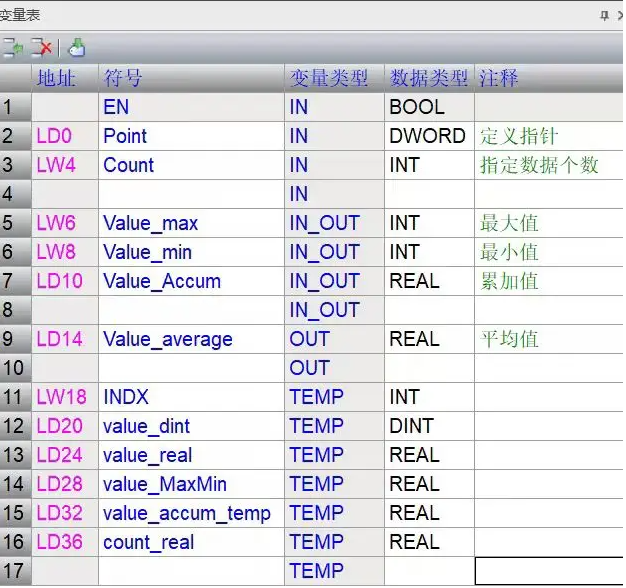
Task: Pin the variable table panel
Action: [x=604, y=16]
